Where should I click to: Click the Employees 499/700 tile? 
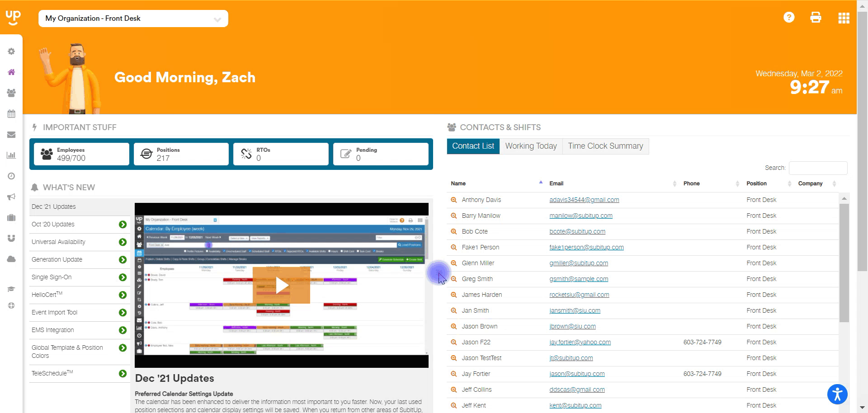[81, 154]
